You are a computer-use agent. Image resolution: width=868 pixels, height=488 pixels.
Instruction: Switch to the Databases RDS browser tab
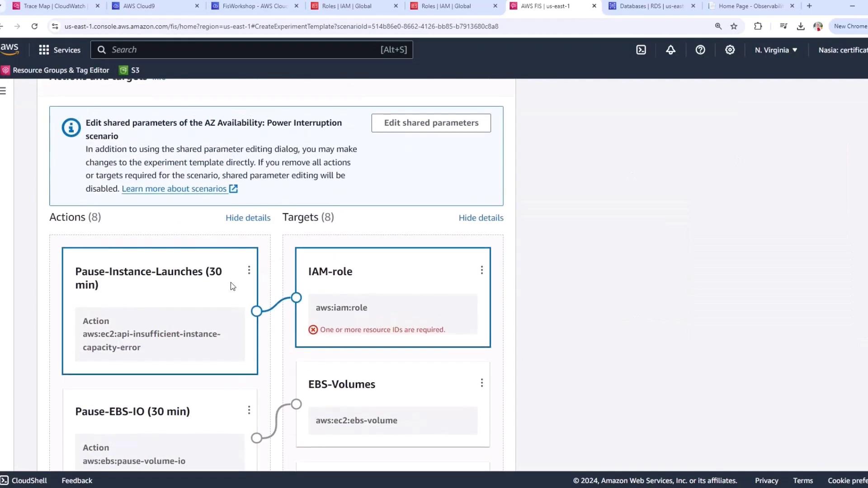(x=651, y=6)
